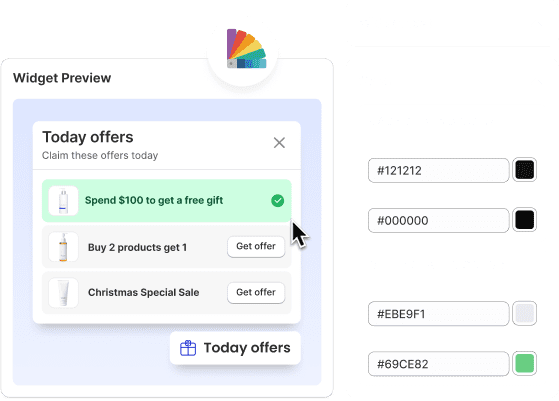Click the gift box icon on launcher

click(188, 348)
